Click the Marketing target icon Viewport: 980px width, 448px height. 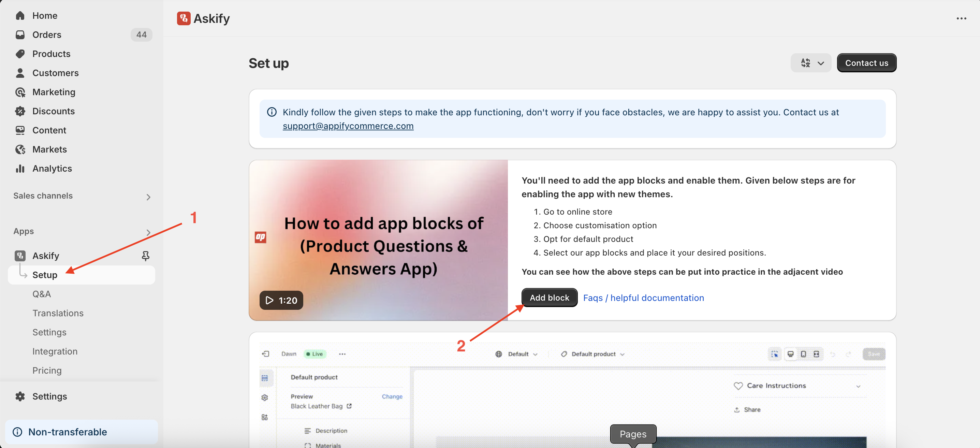point(20,92)
